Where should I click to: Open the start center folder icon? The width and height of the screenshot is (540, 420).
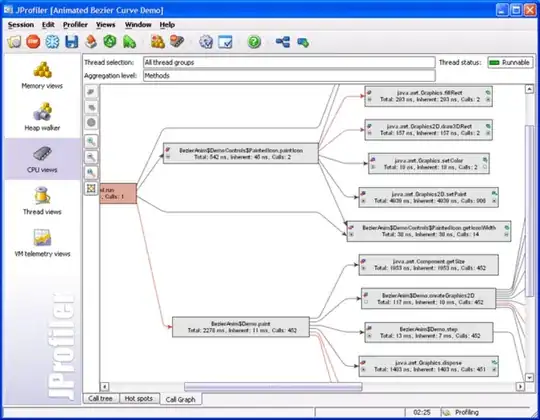coord(14,42)
